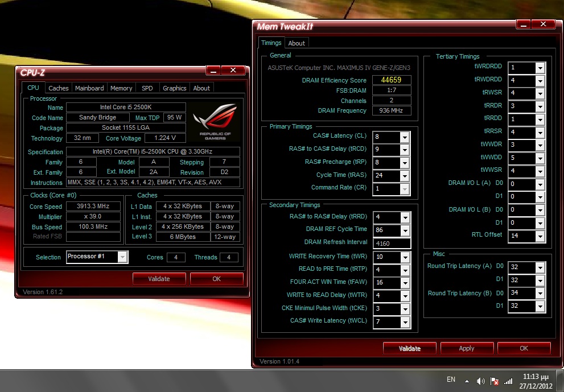The image size is (564, 392).
Task: Click the EN language indicator
Action: (x=451, y=379)
